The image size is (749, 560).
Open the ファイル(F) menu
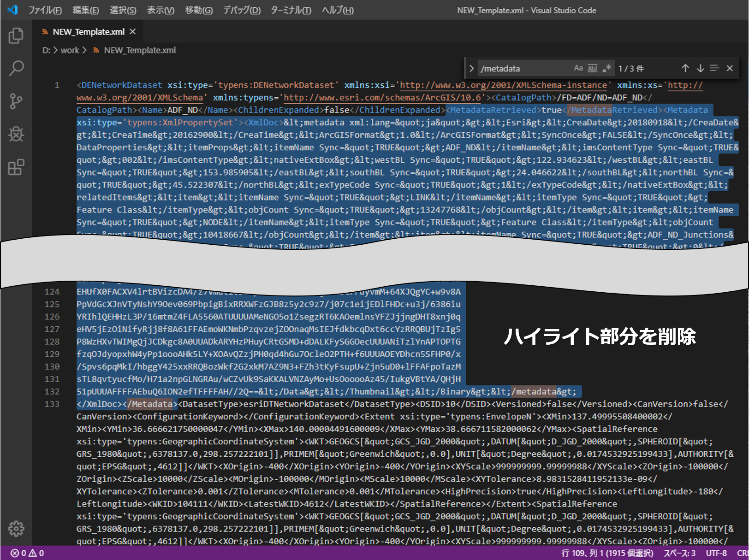pyautogui.click(x=45, y=10)
